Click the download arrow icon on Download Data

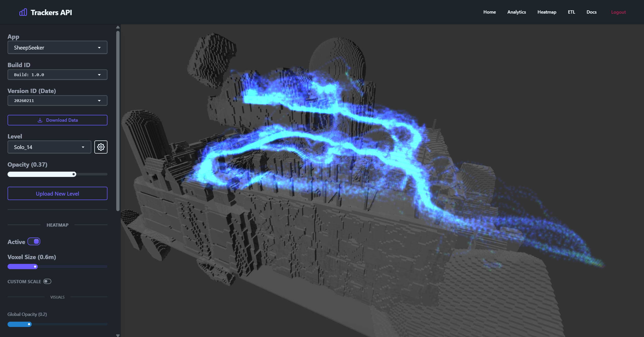point(40,120)
